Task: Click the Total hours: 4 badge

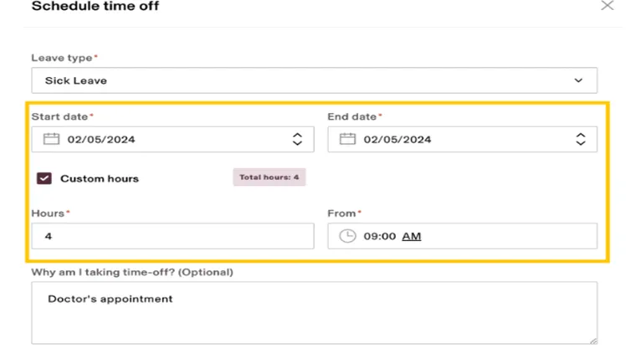Action: coord(269,177)
